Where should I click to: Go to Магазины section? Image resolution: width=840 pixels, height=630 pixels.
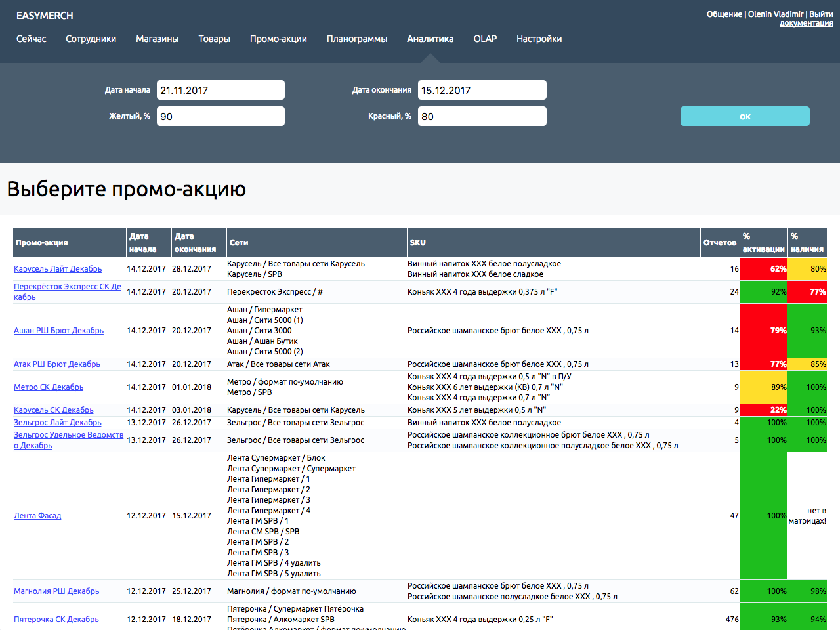coord(157,39)
